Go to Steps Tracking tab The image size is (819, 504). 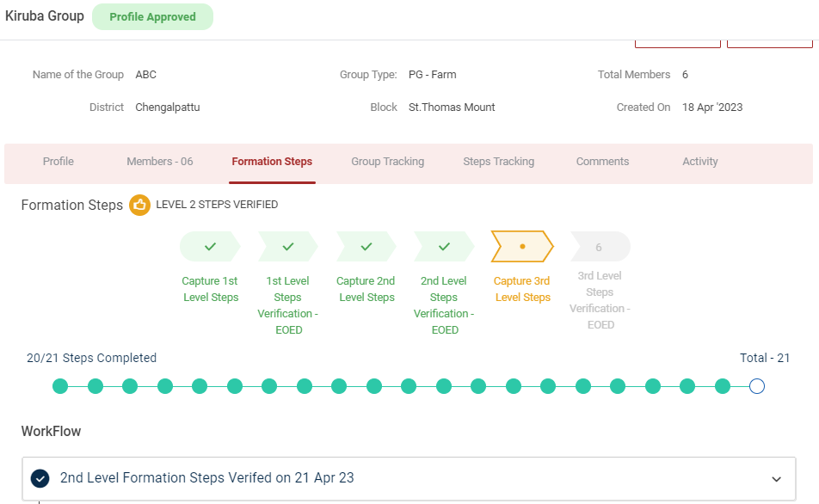pos(498,162)
